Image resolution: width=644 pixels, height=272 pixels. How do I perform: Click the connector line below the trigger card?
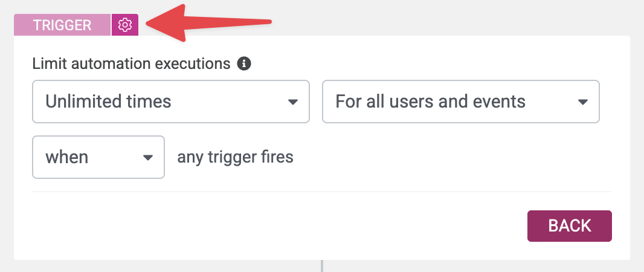point(322,266)
